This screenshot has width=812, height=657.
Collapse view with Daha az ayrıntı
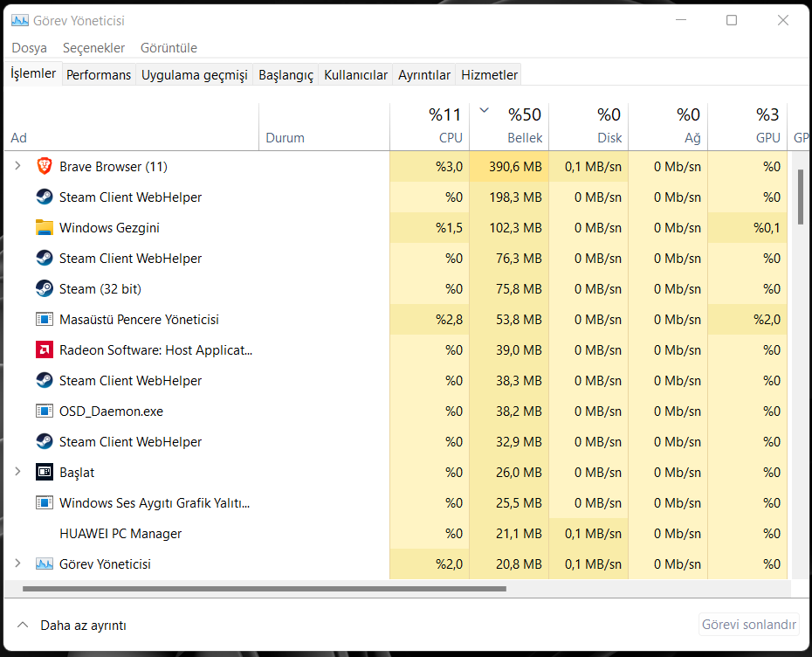72,626
